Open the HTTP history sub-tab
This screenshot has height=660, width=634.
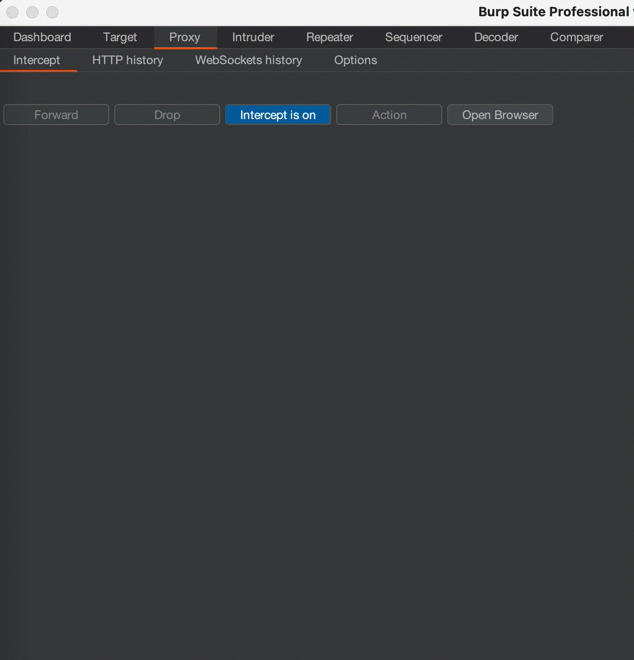tap(128, 60)
